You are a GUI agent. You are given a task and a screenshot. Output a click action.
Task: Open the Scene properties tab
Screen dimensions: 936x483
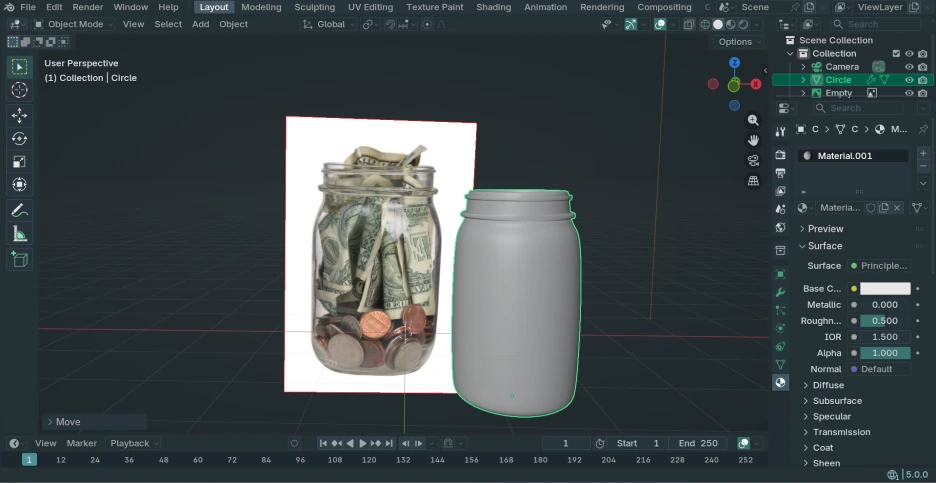(780, 209)
